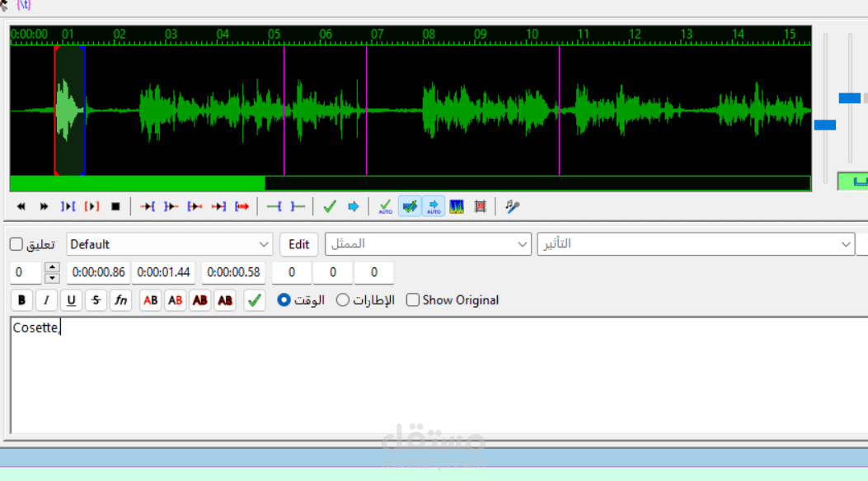Click the audio waveform horizontal scrollbar
This screenshot has width=868, height=481.
411,183
